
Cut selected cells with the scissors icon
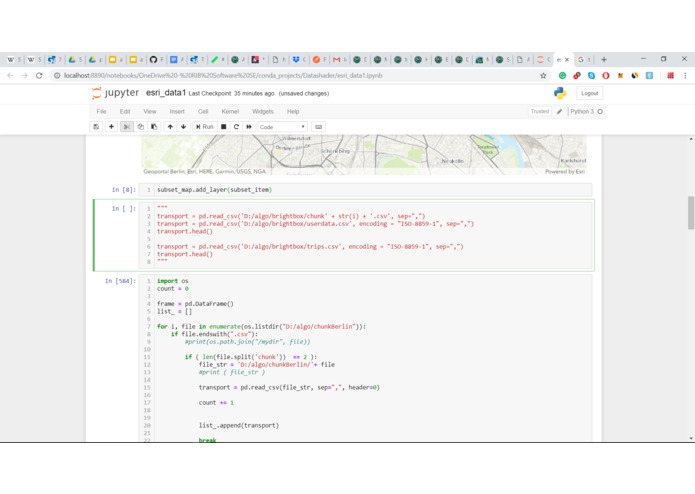(127, 127)
